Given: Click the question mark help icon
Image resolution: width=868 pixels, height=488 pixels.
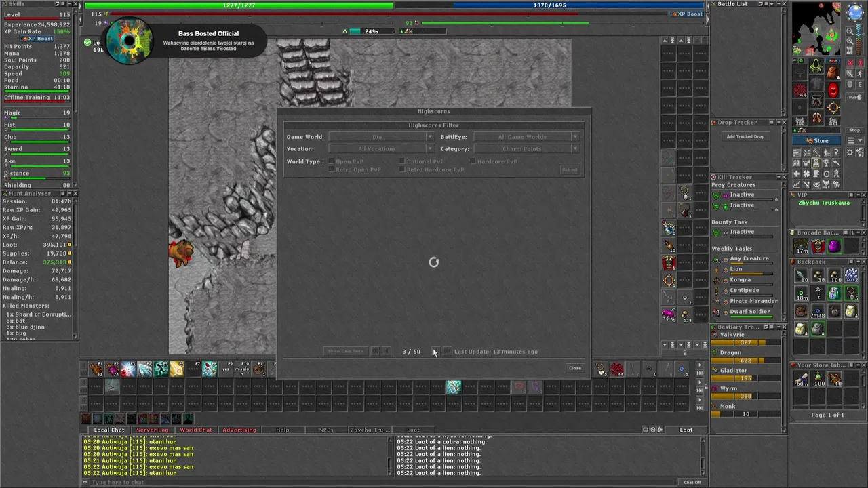Looking at the screenshot, I should (x=836, y=152).
